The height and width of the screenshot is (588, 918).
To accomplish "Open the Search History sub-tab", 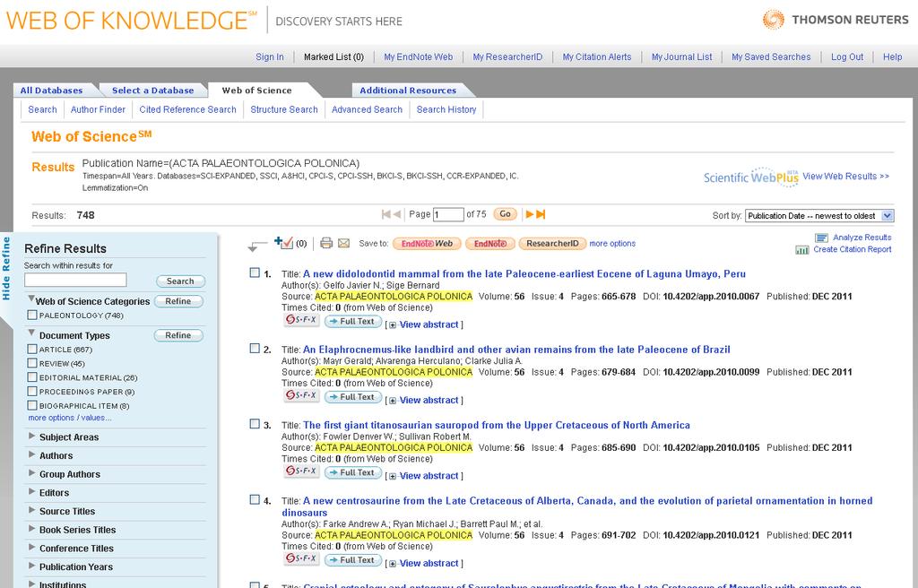I will click(446, 109).
